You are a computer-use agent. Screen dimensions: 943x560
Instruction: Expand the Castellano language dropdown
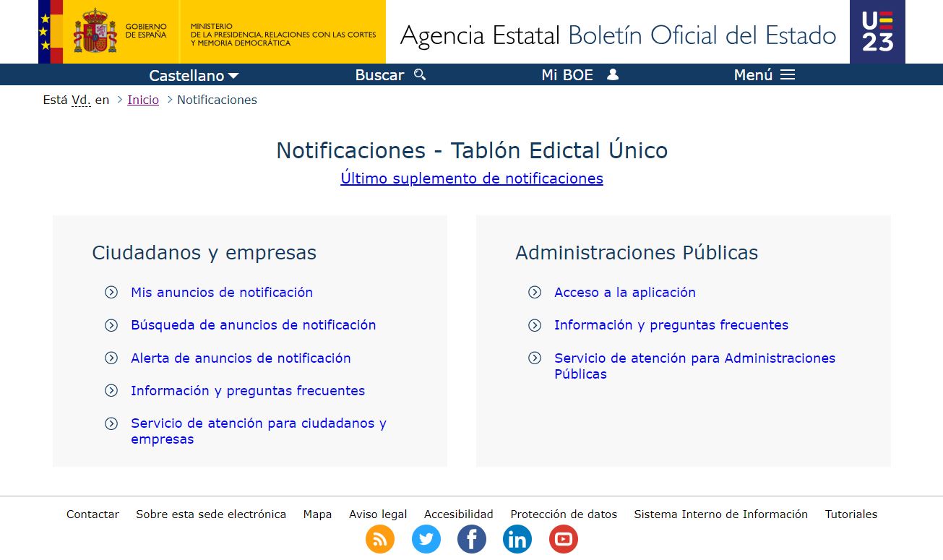[194, 75]
